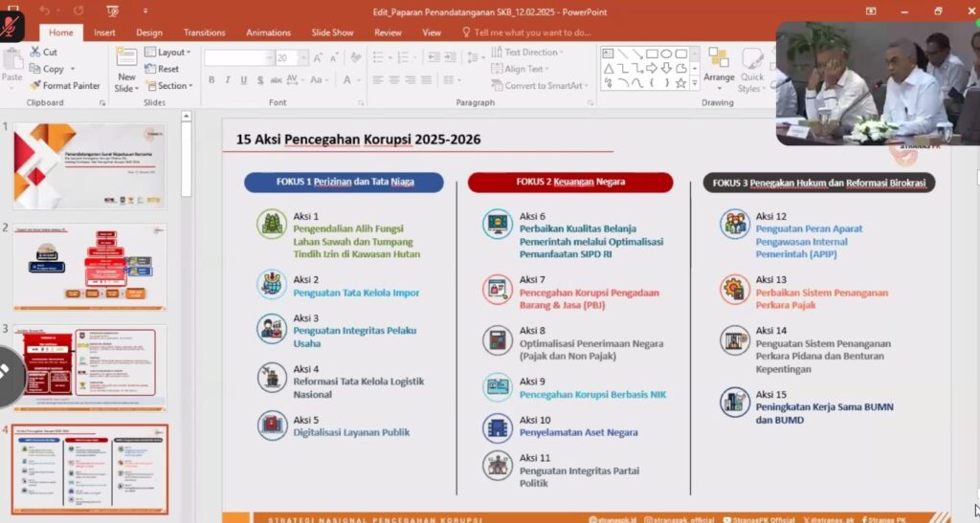Open the Layout dropdown
The height and width of the screenshot is (523, 980).
167,52
